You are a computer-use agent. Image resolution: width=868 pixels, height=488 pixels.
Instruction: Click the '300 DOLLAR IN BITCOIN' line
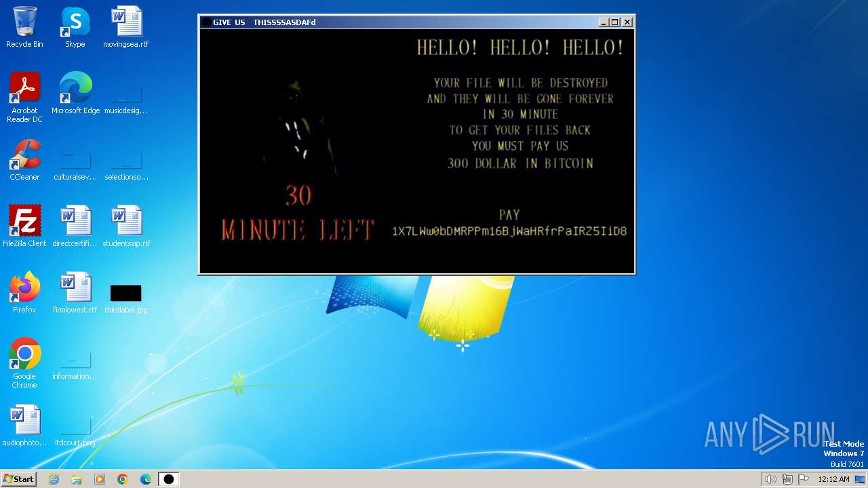click(520, 163)
